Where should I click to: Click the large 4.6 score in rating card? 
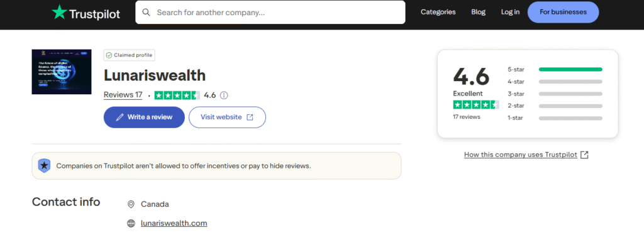coord(471,76)
